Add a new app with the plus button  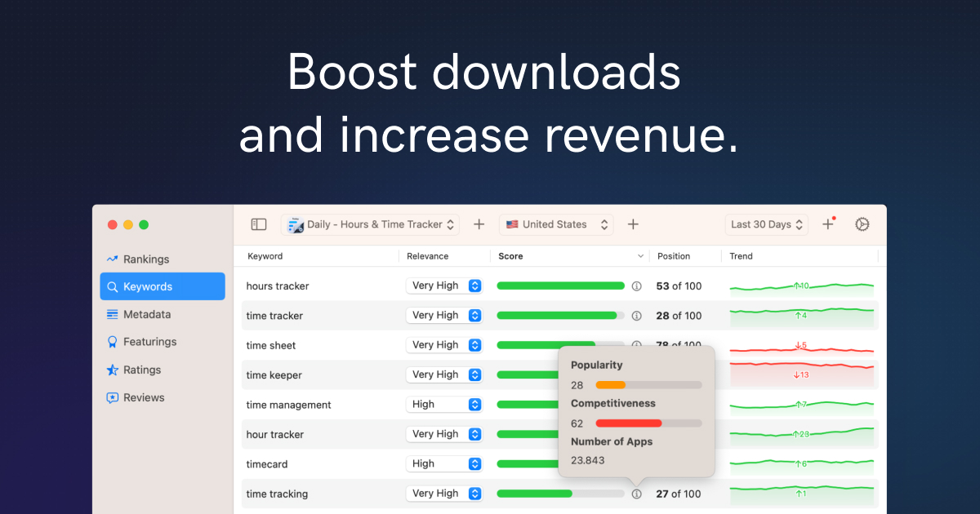(479, 224)
